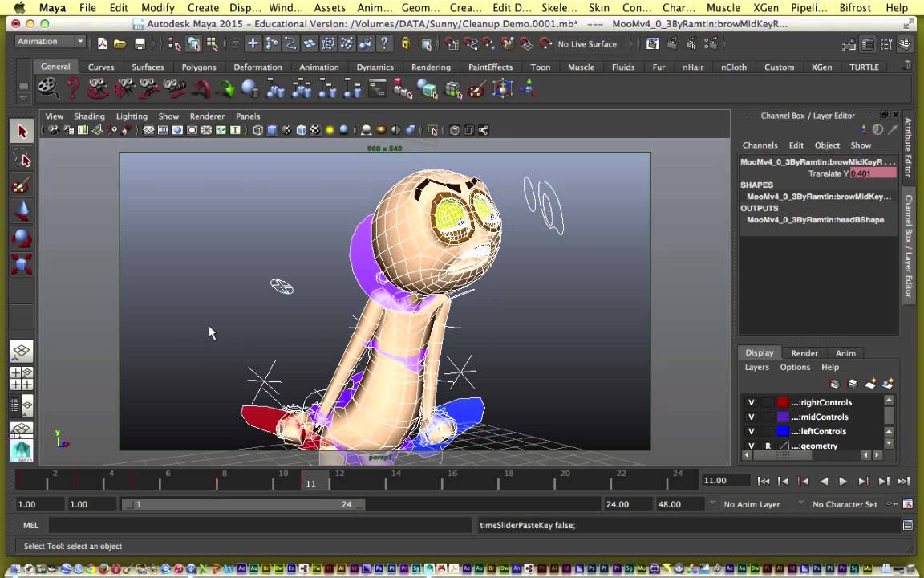Play animation backwards button
The width and height of the screenshot is (924, 578).
coord(823,482)
